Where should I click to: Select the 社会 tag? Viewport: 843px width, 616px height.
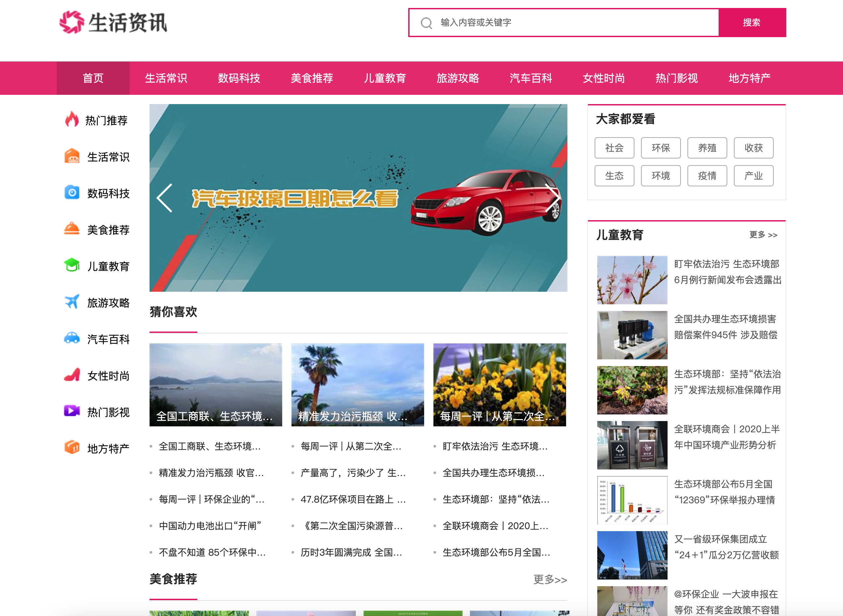[615, 148]
